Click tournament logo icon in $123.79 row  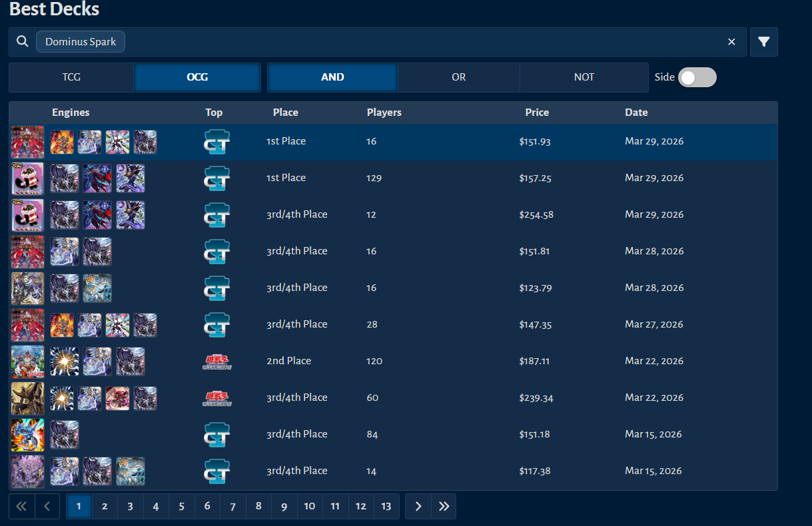pos(216,288)
